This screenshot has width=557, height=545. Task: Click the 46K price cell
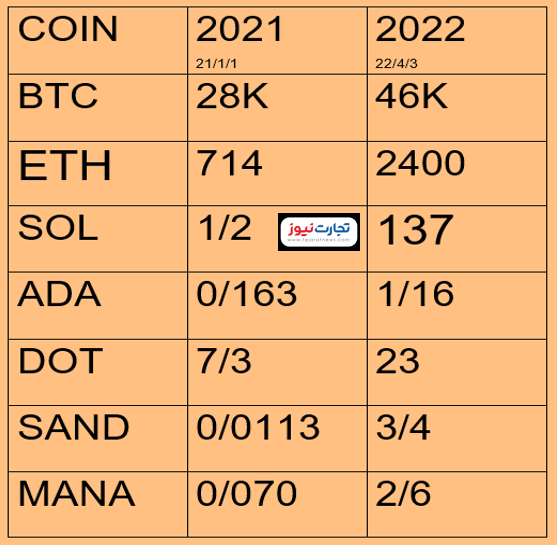457,108
